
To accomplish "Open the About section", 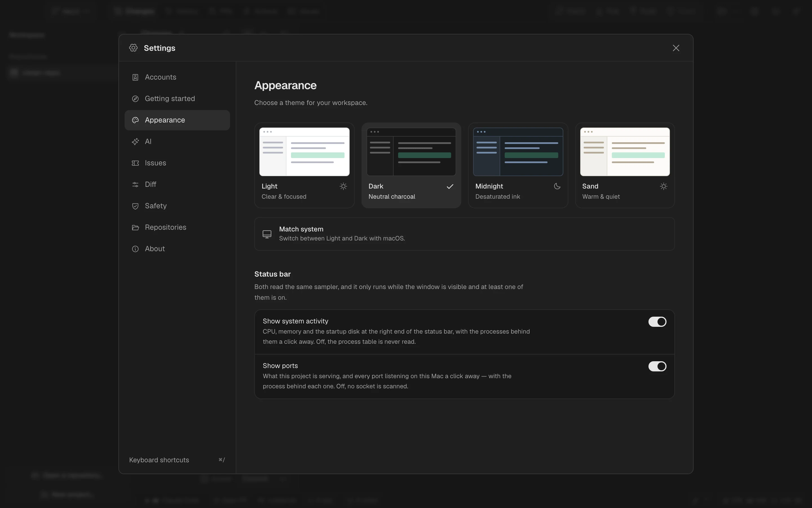I will pyautogui.click(x=177, y=249).
